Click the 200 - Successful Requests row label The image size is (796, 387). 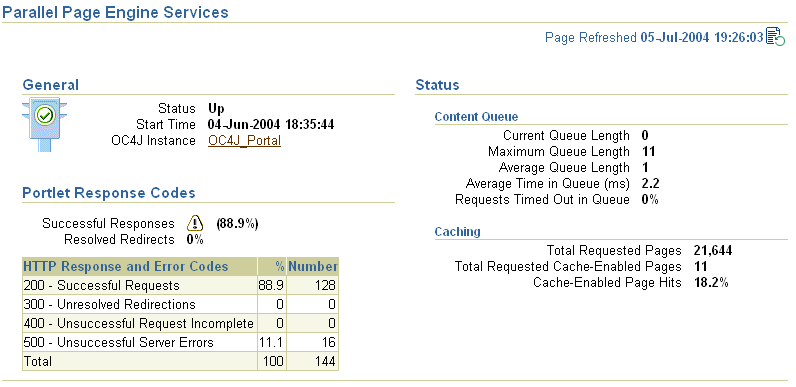coord(102,286)
